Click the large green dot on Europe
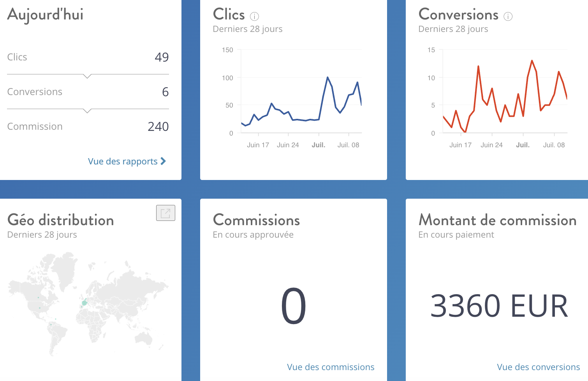The height and width of the screenshot is (381, 588). tap(84, 303)
